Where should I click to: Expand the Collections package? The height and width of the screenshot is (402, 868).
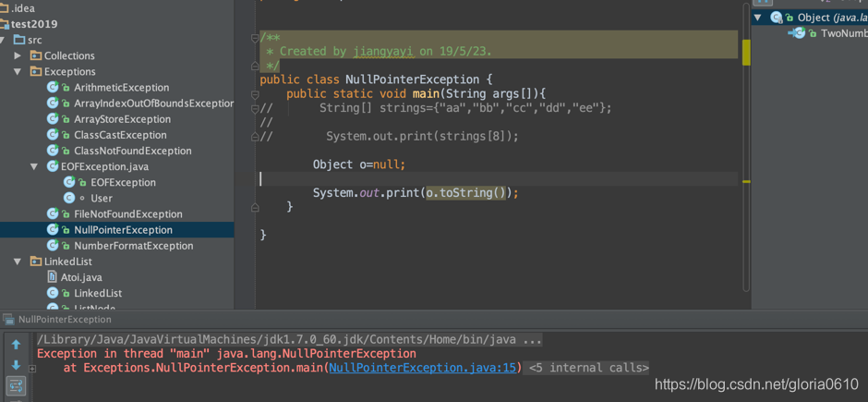coord(18,55)
